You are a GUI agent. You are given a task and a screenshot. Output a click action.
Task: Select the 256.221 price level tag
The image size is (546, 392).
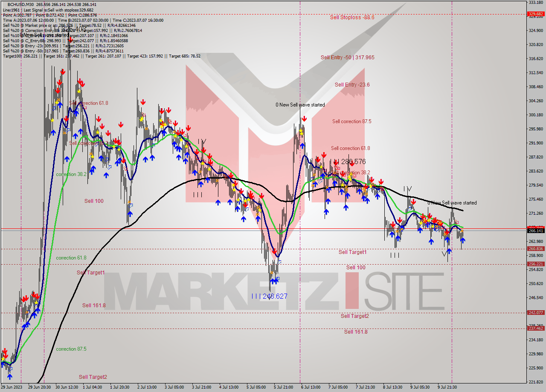click(x=535, y=264)
